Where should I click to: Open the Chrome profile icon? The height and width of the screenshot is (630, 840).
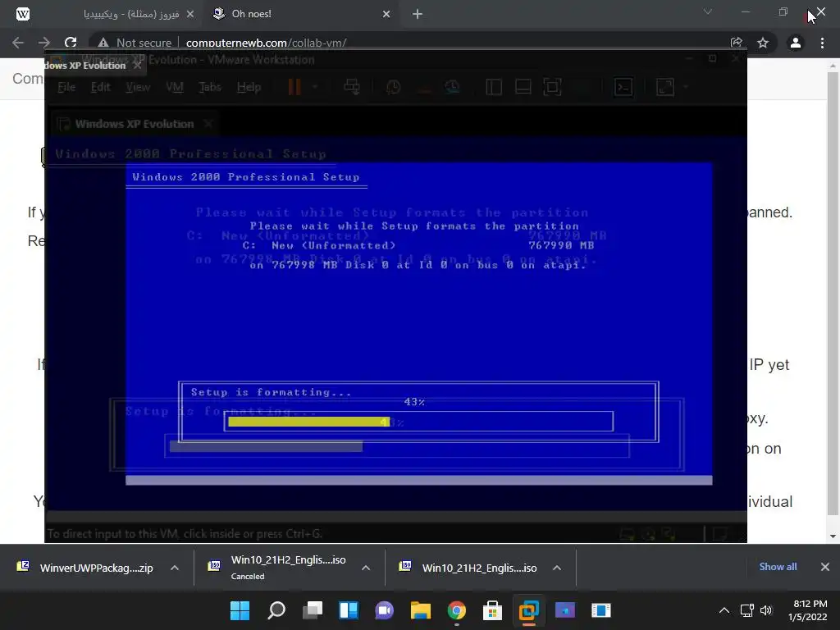click(x=796, y=43)
